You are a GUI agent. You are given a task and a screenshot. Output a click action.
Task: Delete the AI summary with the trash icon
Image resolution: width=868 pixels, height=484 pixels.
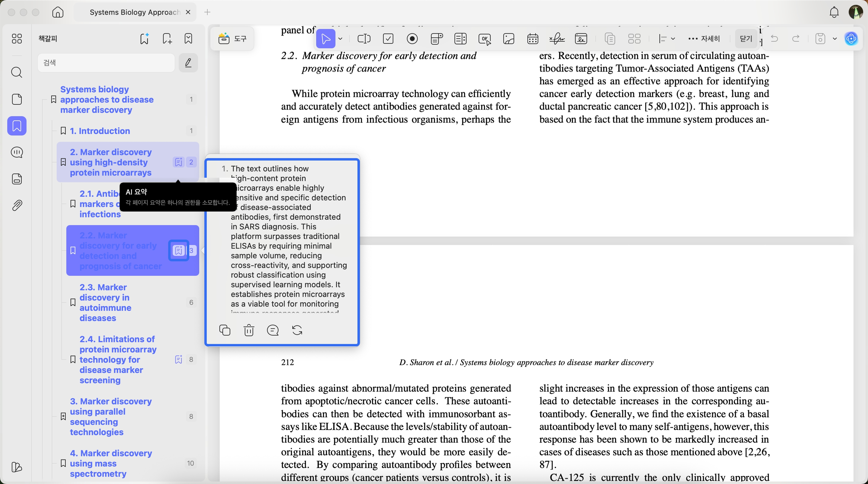[248, 330]
